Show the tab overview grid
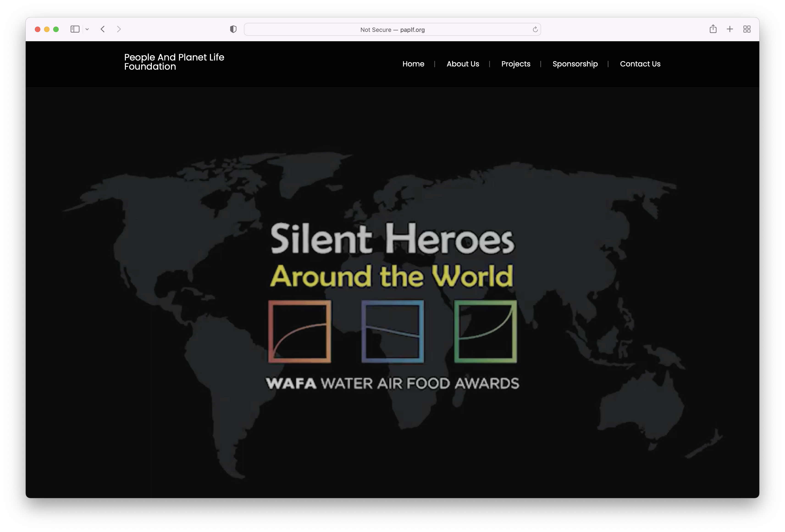Image resolution: width=785 pixels, height=532 pixels. (x=747, y=29)
